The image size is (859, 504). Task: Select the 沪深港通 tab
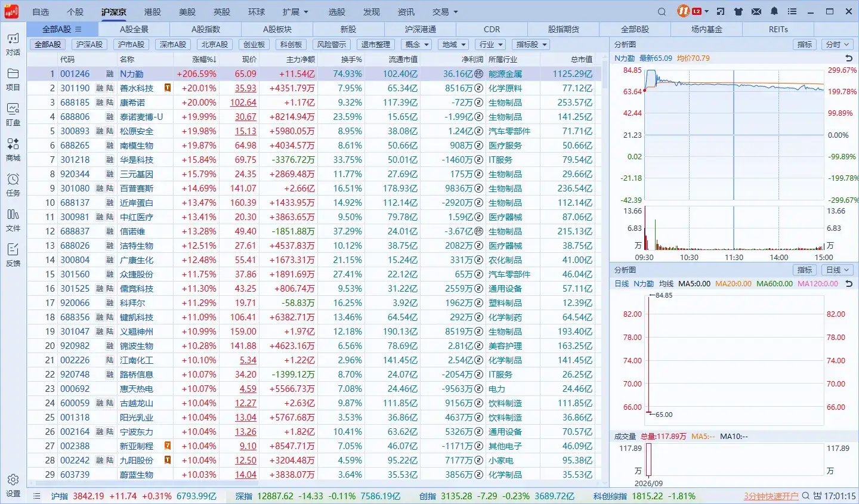(421, 29)
